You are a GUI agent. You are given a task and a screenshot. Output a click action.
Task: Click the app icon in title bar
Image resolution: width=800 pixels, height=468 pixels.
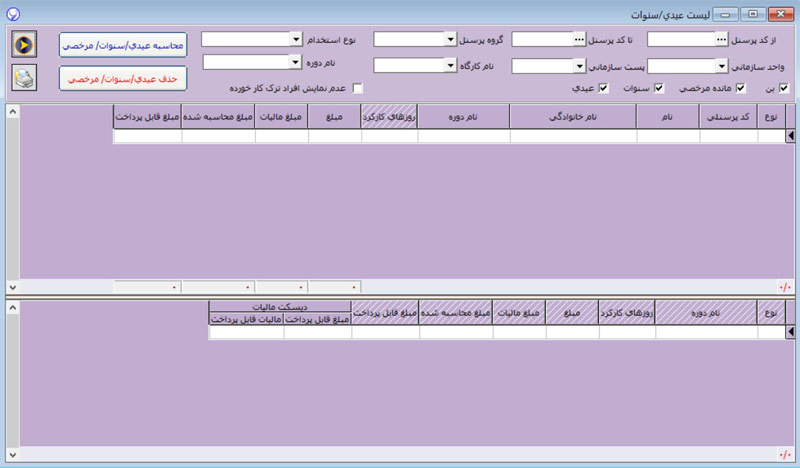coord(12,15)
